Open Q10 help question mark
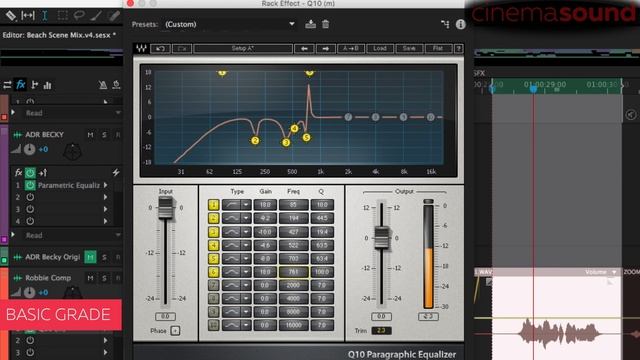Image resolution: width=640 pixels, height=360 pixels. (458, 49)
